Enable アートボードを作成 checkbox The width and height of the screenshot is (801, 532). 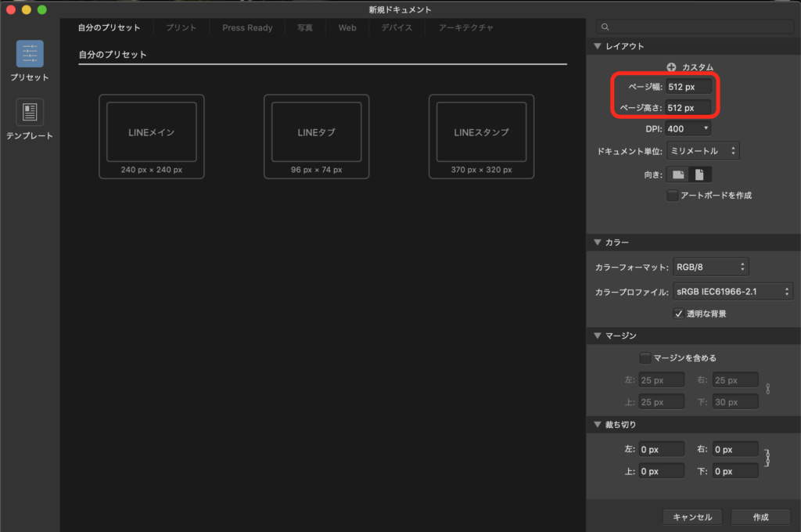tap(672, 196)
